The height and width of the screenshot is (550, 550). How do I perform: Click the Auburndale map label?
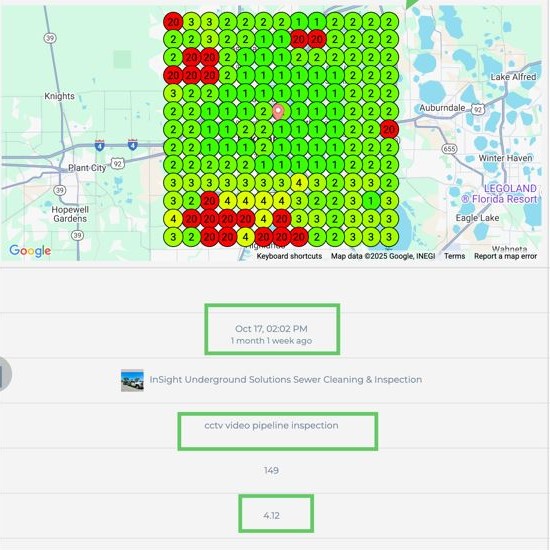coord(442,108)
